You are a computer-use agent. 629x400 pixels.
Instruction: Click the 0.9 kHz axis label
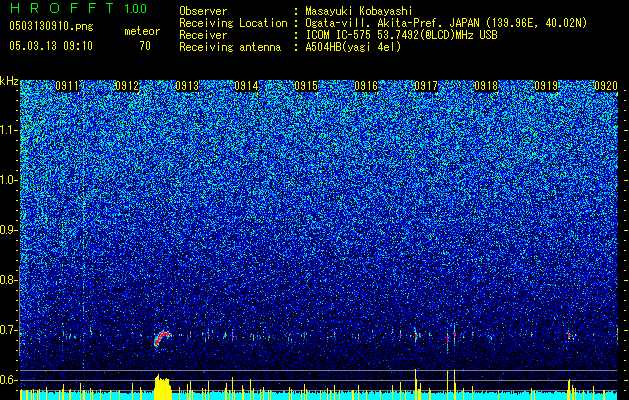tap(8, 230)
